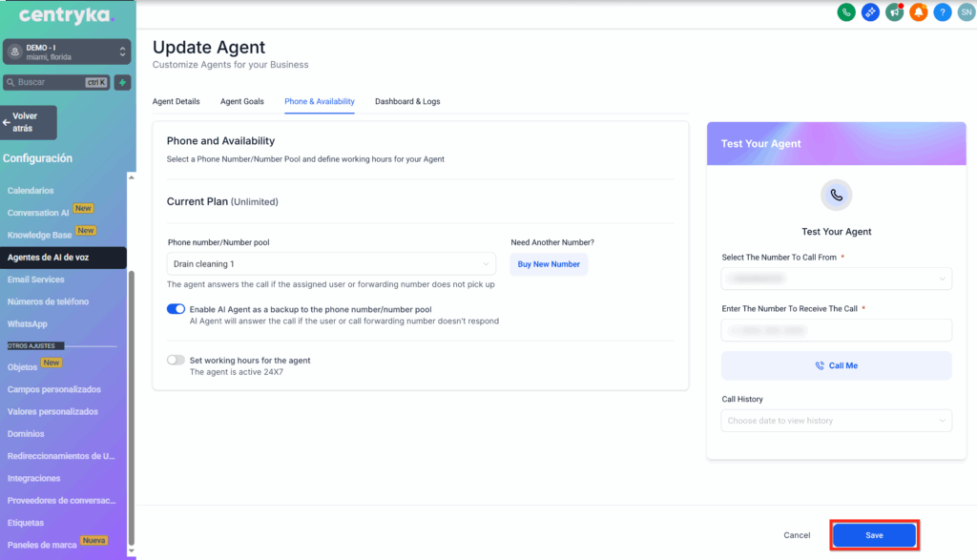Open the SN user profile avatar
977x560 pixels.
[966, 12]
